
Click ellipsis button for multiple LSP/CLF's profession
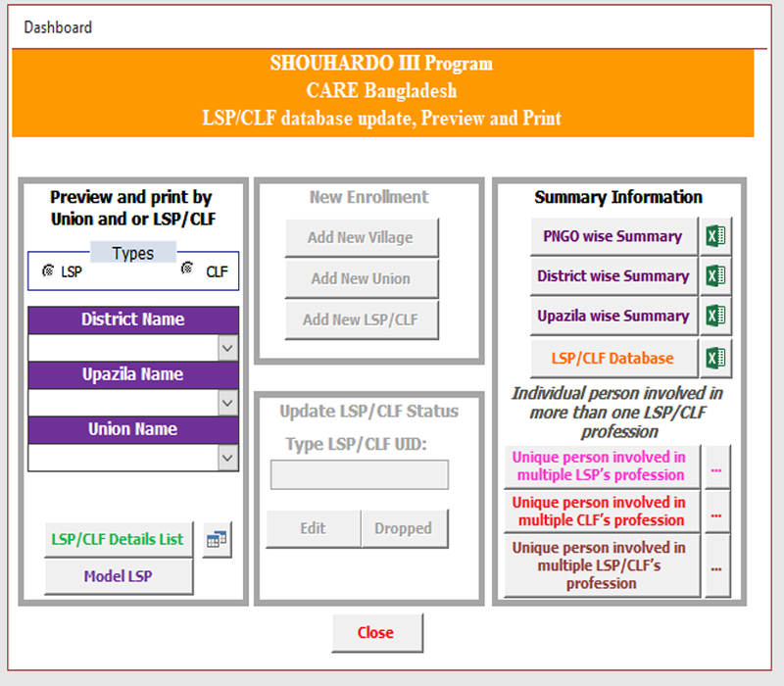coord(717,566)
